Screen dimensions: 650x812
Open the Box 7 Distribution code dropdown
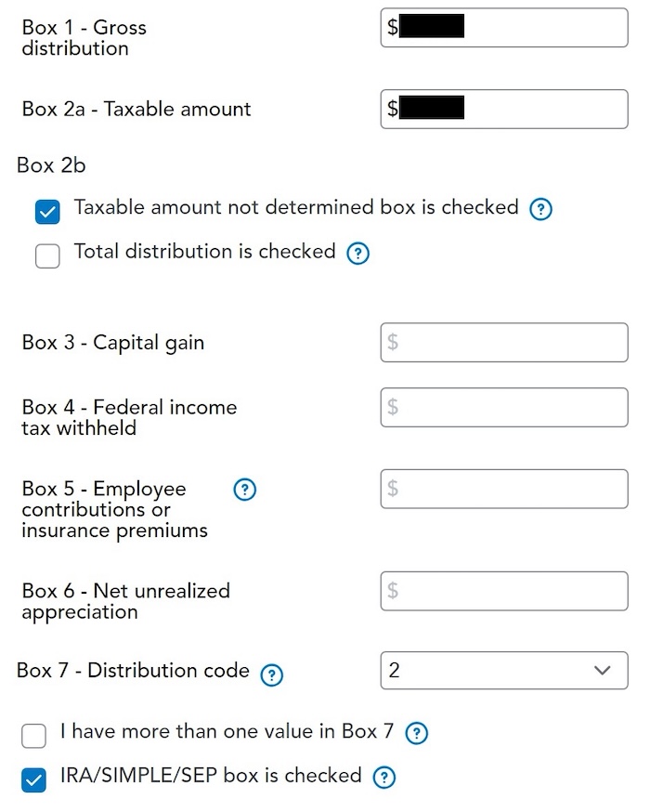pos(503,670)
